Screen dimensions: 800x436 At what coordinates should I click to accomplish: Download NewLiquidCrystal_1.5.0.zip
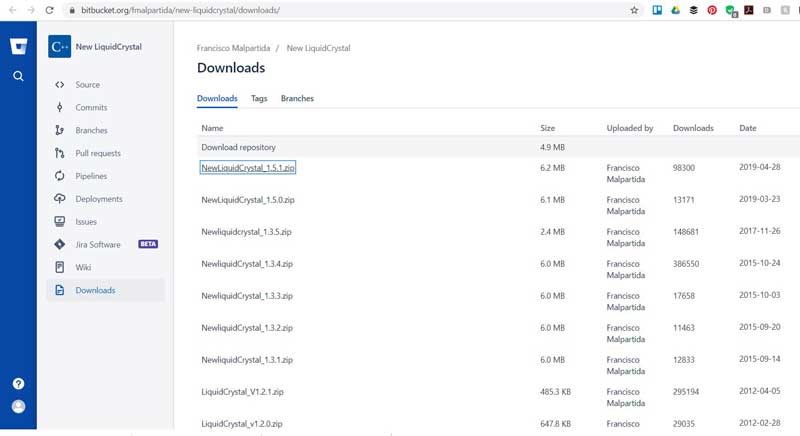click(x=247, y=200)
